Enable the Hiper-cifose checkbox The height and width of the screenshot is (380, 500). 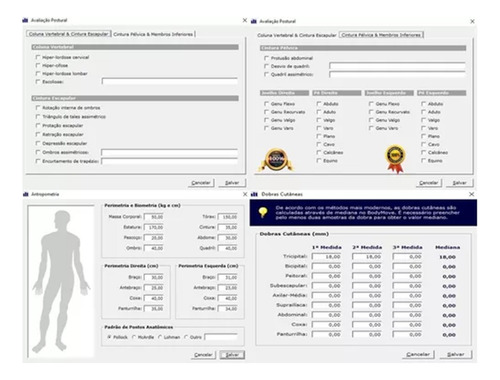[38, 65]
